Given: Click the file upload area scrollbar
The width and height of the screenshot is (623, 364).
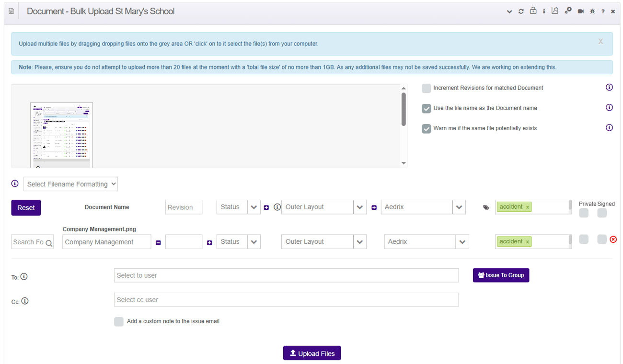Looking at the screenshot, I should tap(404, 109).
